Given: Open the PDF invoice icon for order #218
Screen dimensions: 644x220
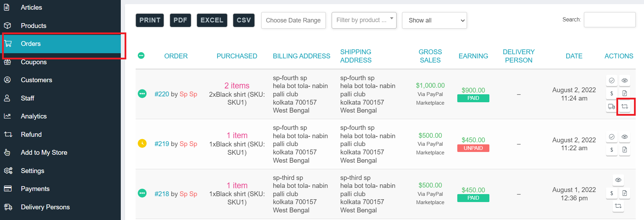Looking at the screenshot, I should click(625, 193).
